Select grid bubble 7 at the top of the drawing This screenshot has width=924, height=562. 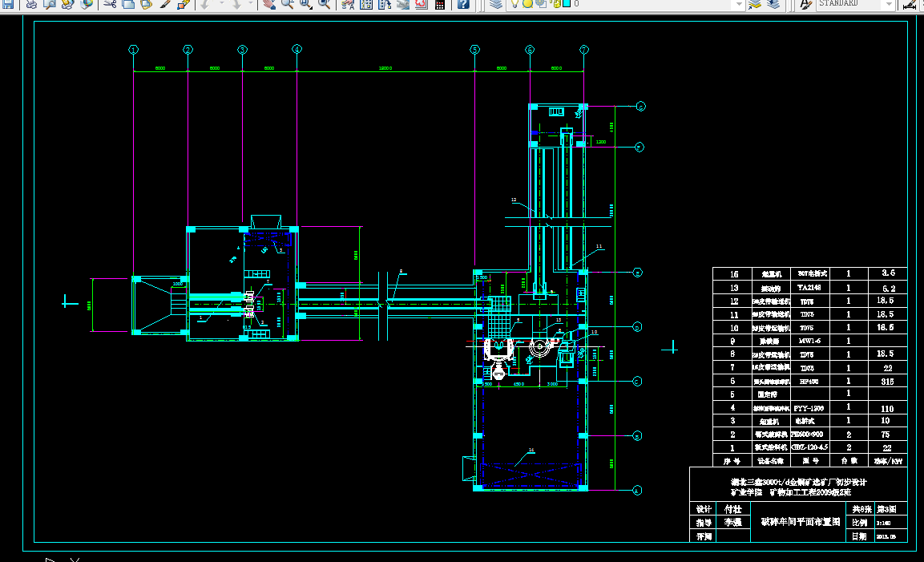(584, 50)
